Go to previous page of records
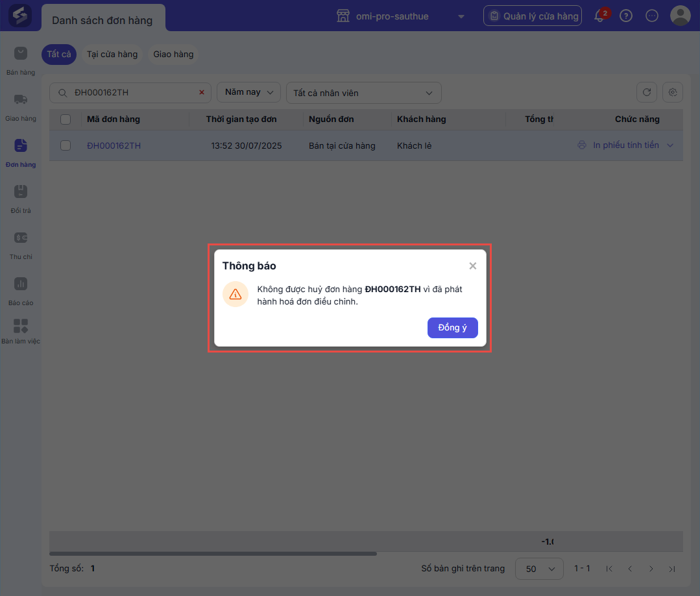Screen dimensions: 700x596 pos(630,569)
